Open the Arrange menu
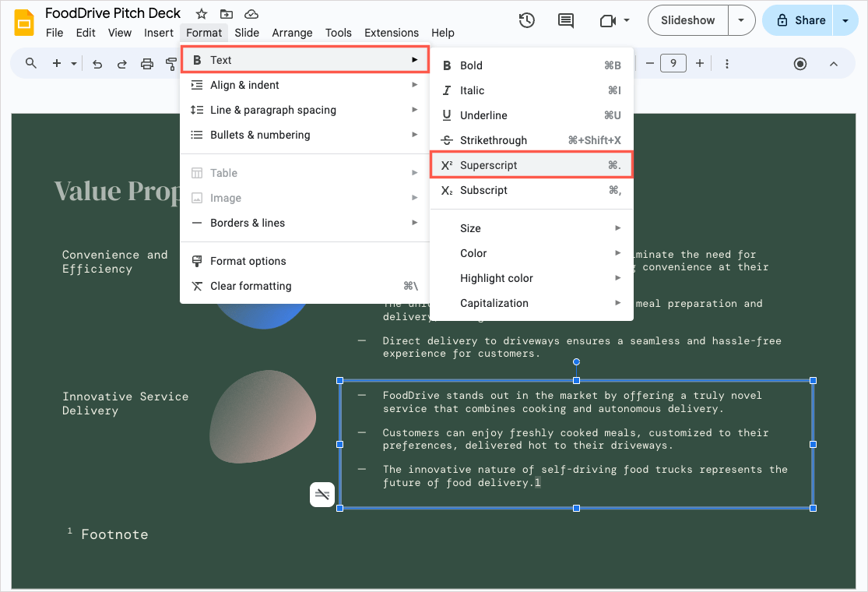 (x=292, y=33)
